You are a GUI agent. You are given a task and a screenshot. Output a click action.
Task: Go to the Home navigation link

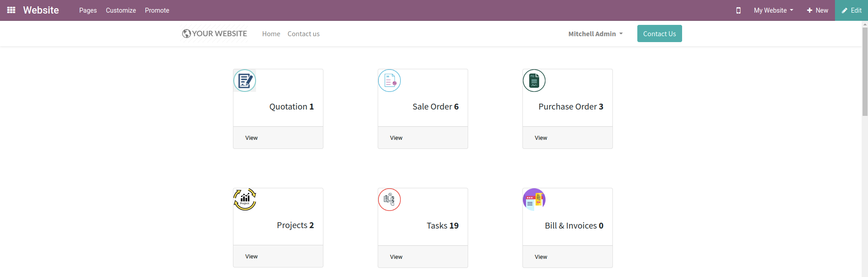point(271,34)
